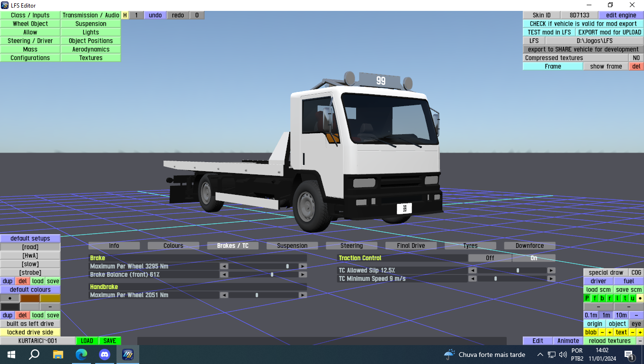The width and height of the screenshot is (644, 364).
Task: Click edit engine button
Action: point(621,15)
